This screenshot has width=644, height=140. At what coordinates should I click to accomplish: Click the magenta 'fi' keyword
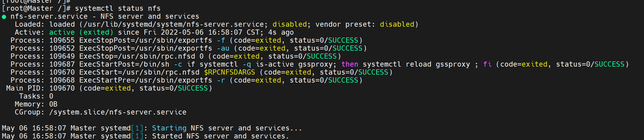tap(487, 64)
